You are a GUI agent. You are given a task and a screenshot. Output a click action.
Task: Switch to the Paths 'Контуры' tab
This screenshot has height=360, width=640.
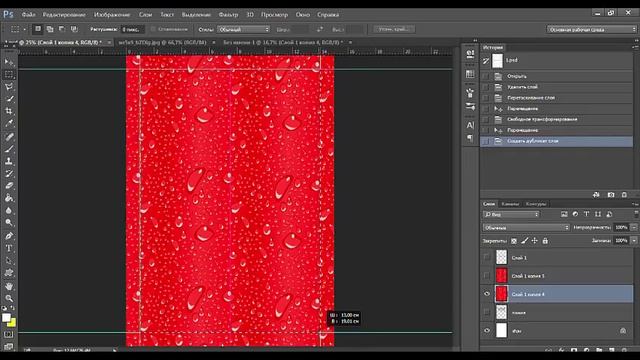tap(536, 204)
